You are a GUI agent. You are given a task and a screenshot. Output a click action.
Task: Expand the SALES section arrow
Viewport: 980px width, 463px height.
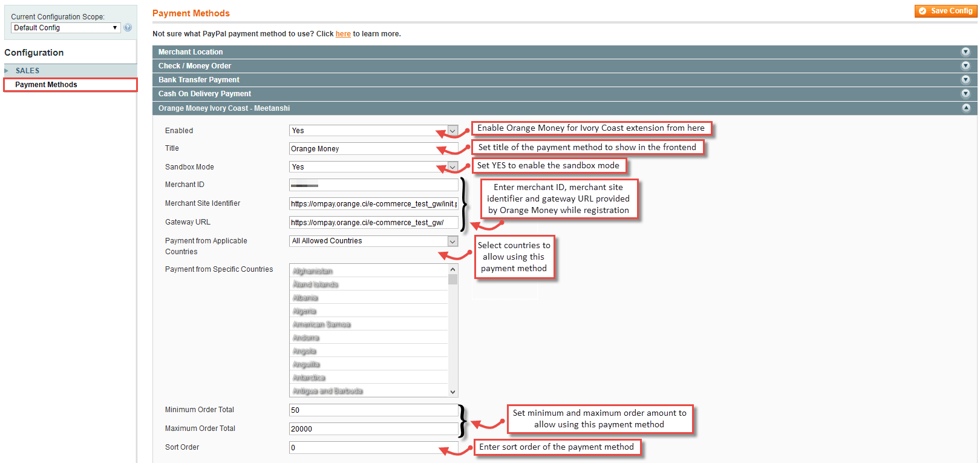[7, 71]
